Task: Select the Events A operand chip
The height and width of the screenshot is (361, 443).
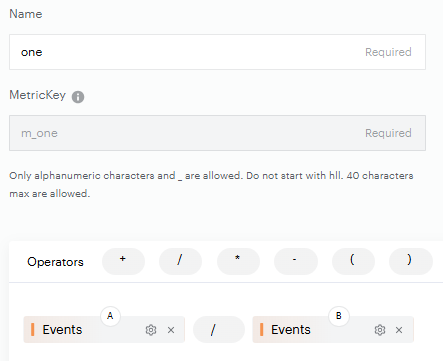Action: pos(104,330)
